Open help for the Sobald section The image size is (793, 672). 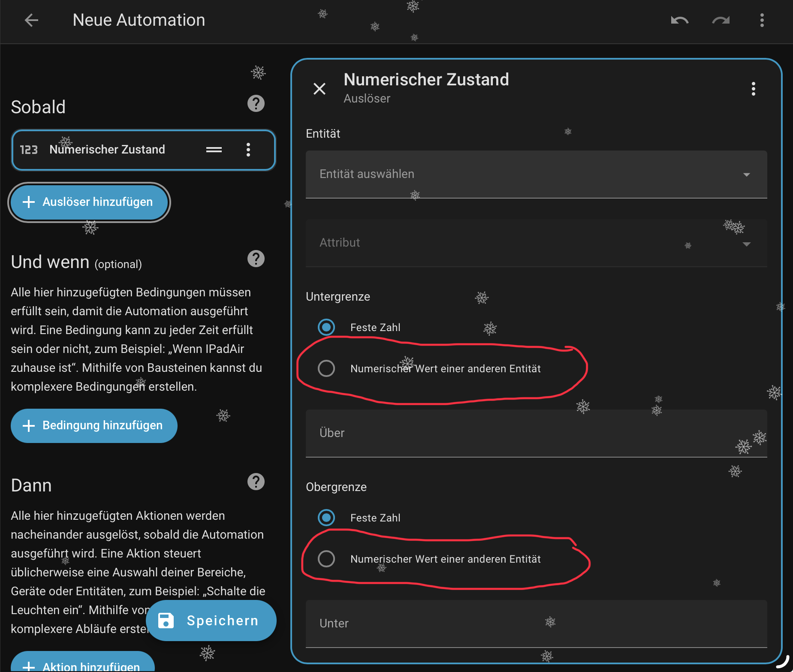[256, 103]
